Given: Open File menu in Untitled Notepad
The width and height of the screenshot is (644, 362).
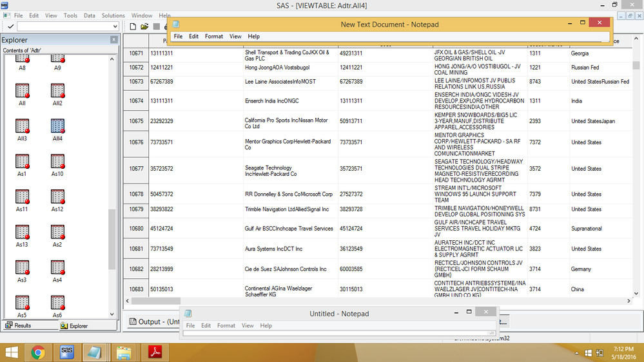Looking at the screenshot, I should click(x=191, y=325).
